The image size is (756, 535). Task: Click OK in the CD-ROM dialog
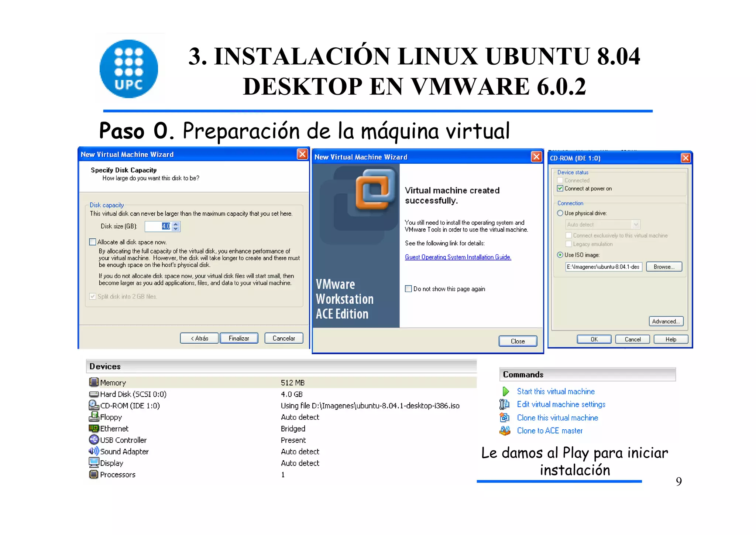coord(594,339)
